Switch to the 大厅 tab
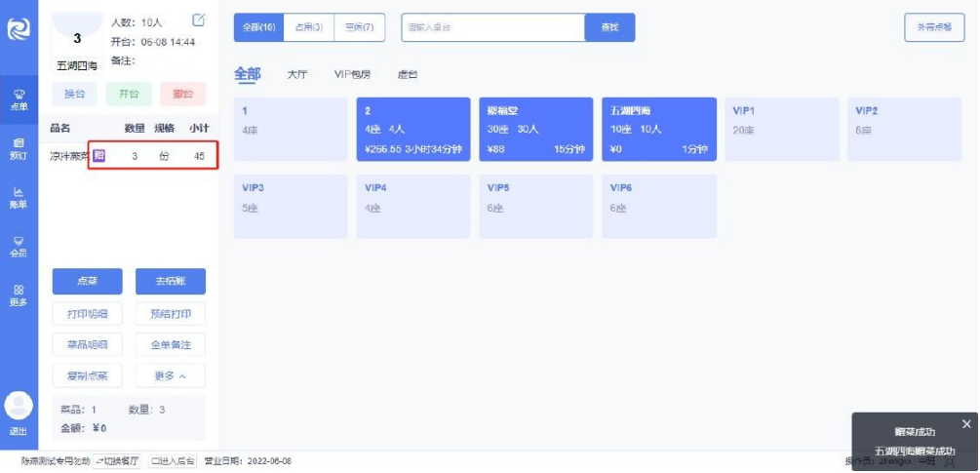The image size is (980, 473). coord(296,75)
